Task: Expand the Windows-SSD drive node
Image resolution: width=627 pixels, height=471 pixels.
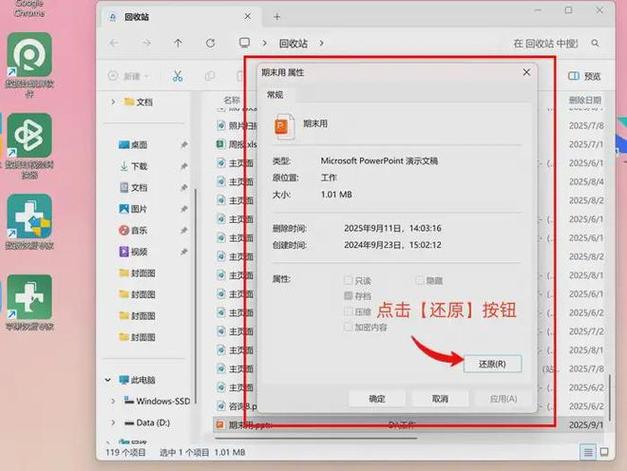Action: [113, 401]
